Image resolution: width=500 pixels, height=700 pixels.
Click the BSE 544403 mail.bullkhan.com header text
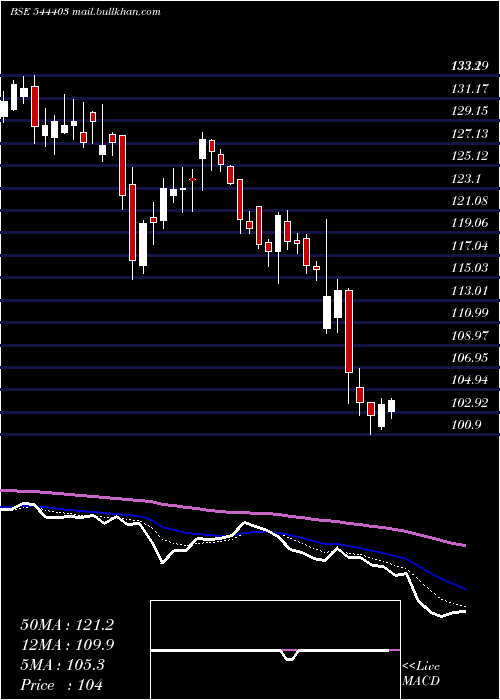85,12
